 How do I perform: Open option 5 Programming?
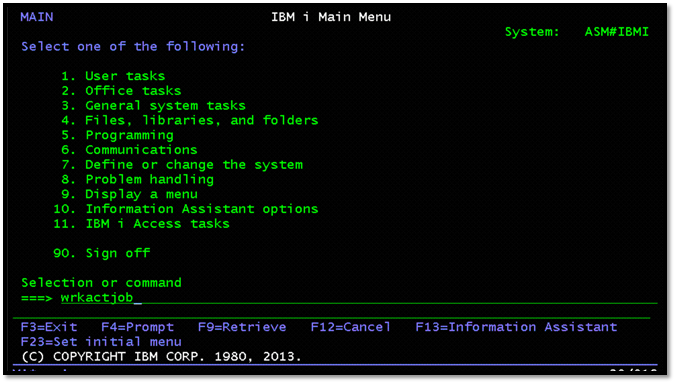click(117, 135)
